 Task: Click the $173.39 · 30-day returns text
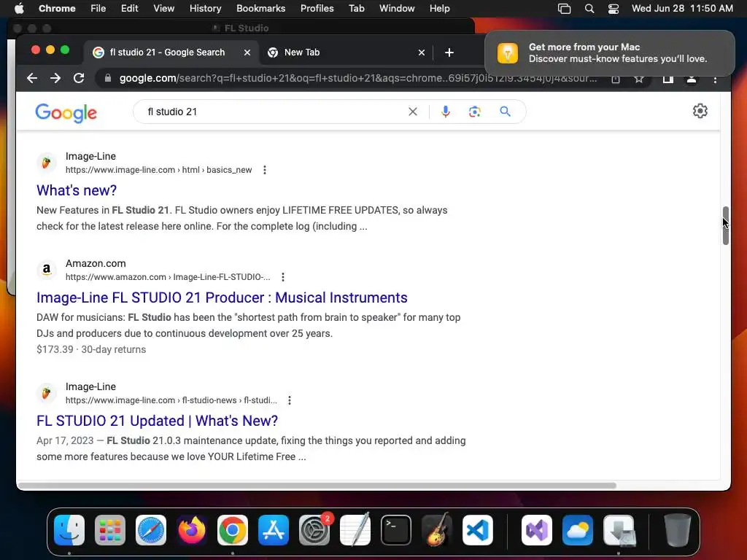pos(91,349)
